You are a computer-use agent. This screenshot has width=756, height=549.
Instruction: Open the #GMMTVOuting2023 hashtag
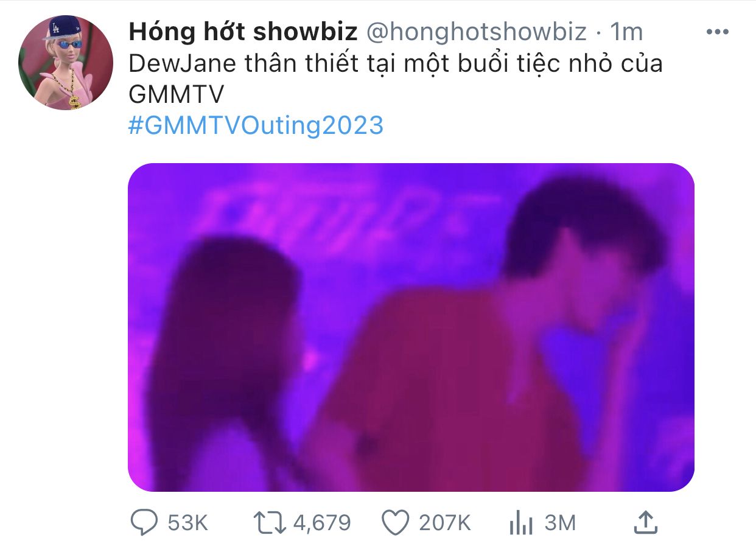tap(256, 125)
